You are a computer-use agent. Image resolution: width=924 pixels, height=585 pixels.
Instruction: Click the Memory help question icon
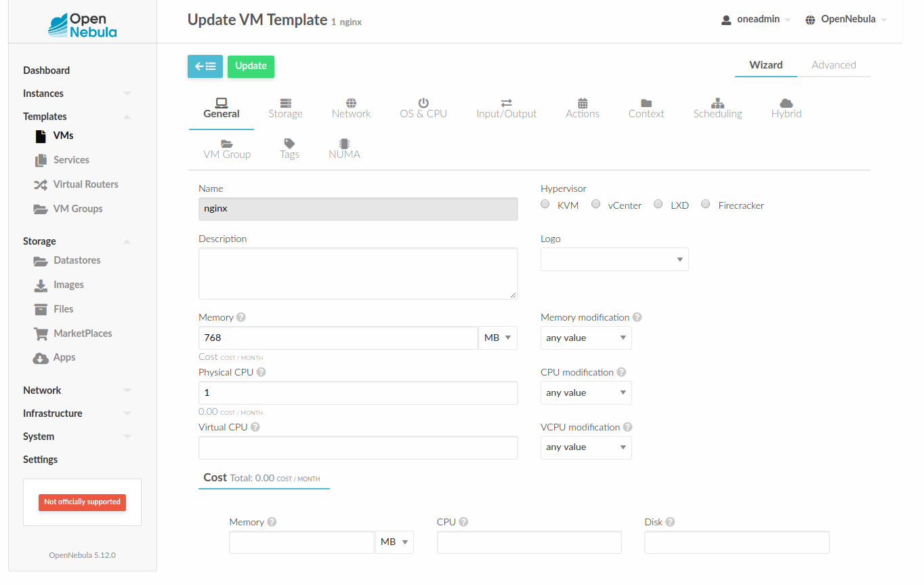(241, 317)
